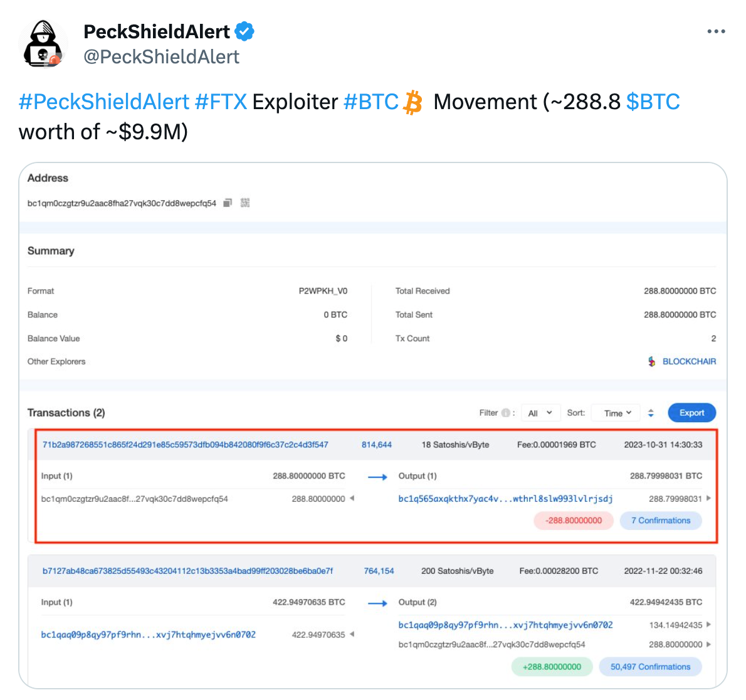The height and width of the screenshot is (700, 746).
Task: Copy the address with copy icon
Action: point(228,203)
